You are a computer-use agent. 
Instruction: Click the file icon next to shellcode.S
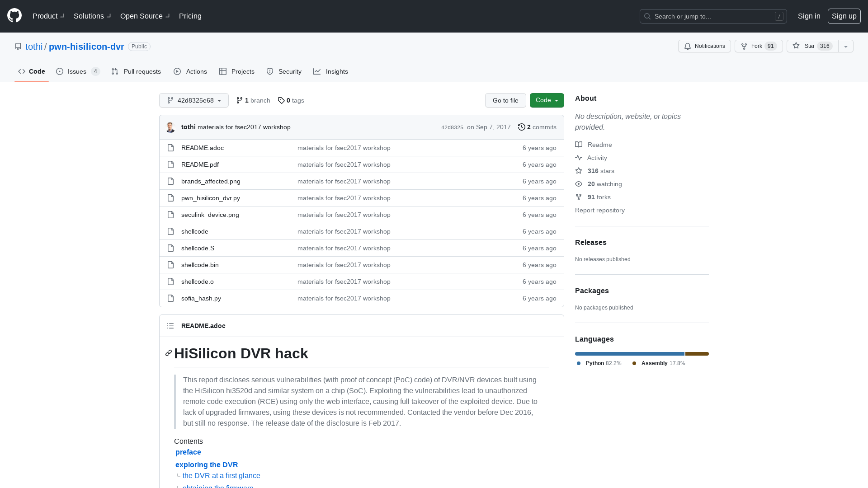point(170,248)
